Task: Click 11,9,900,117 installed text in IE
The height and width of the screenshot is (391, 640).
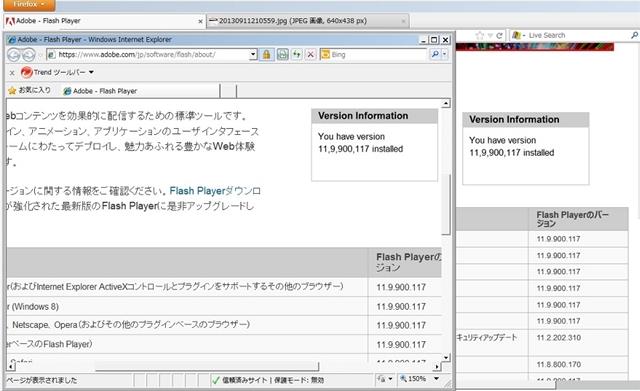Action: pos(360,149)
